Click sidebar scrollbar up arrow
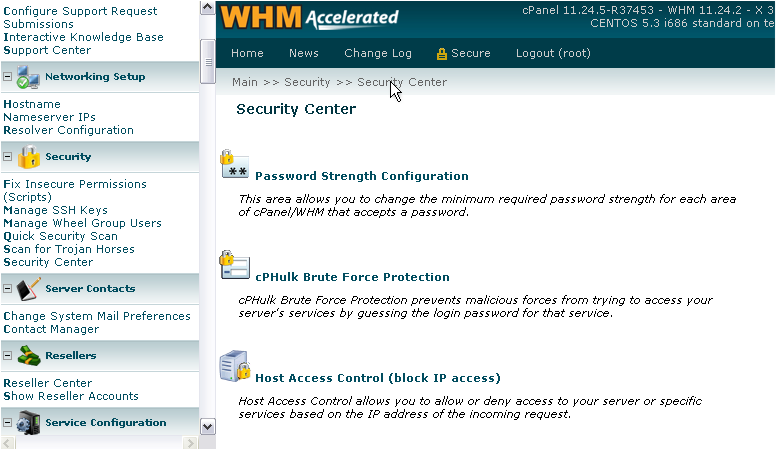This screenshot has height=450, width=776. (208, 7)
